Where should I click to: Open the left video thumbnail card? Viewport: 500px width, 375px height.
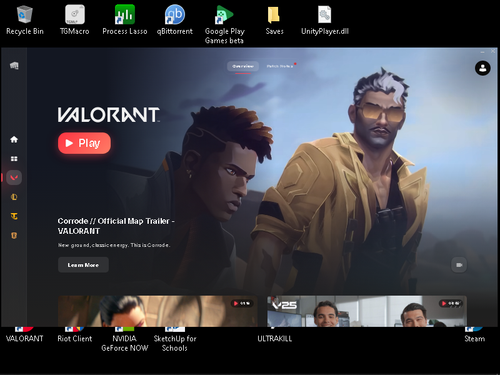tap(158, 311)
